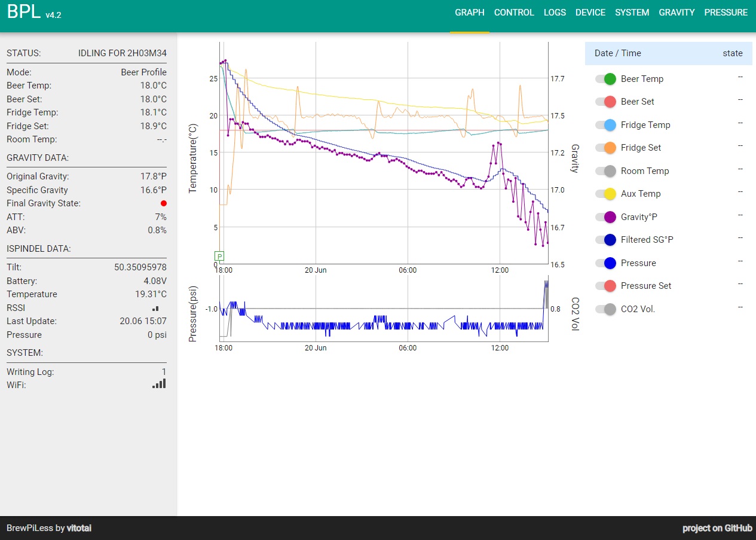Toggle the CO2 Vol. series switch
Image resolution: width=756 pixels, height=540 pixels.
click(x=605, y=309)
